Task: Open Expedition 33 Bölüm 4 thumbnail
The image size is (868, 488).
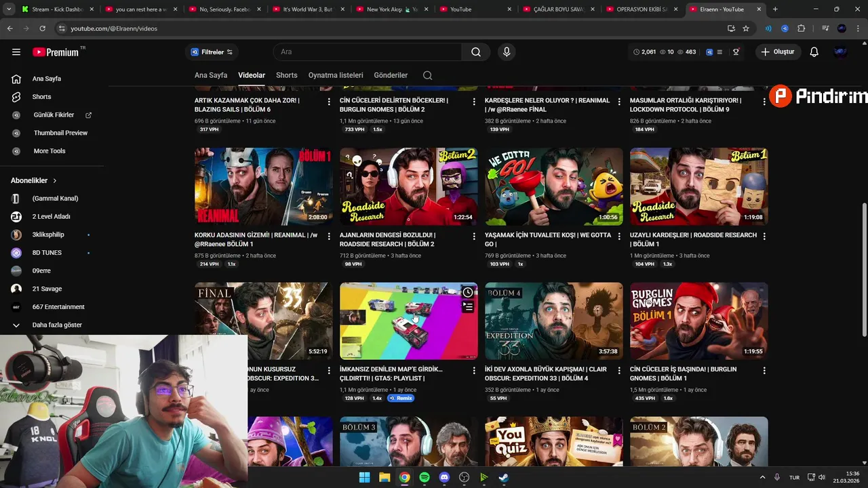Action: (x=553, y=321)
